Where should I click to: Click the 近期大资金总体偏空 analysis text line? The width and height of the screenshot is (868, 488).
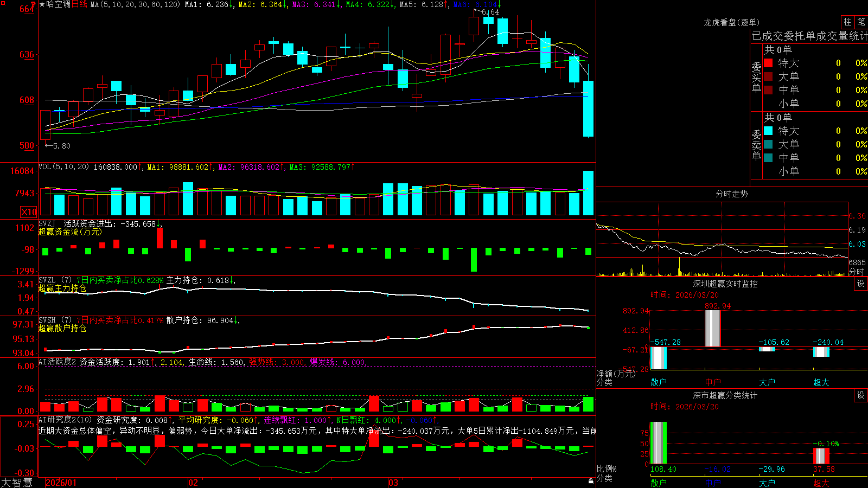(317, 431)
